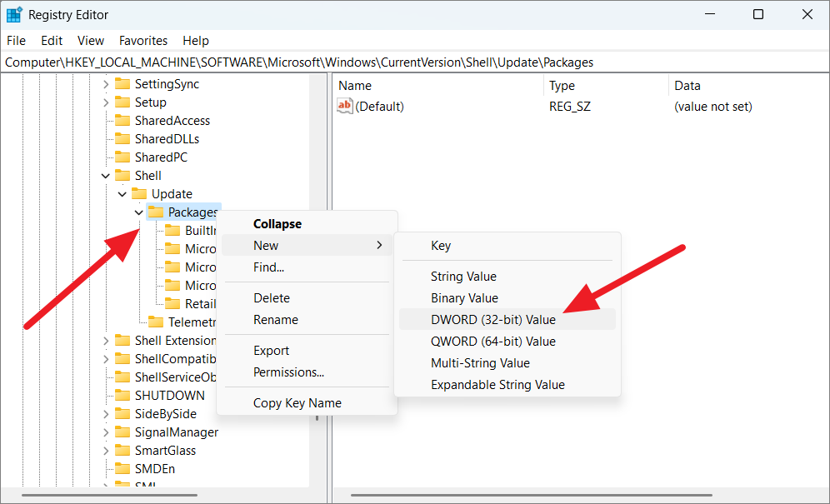830x504 pixels.
Task: Click the tree pane horizontal scrollbar
Action: coord(109,496)
